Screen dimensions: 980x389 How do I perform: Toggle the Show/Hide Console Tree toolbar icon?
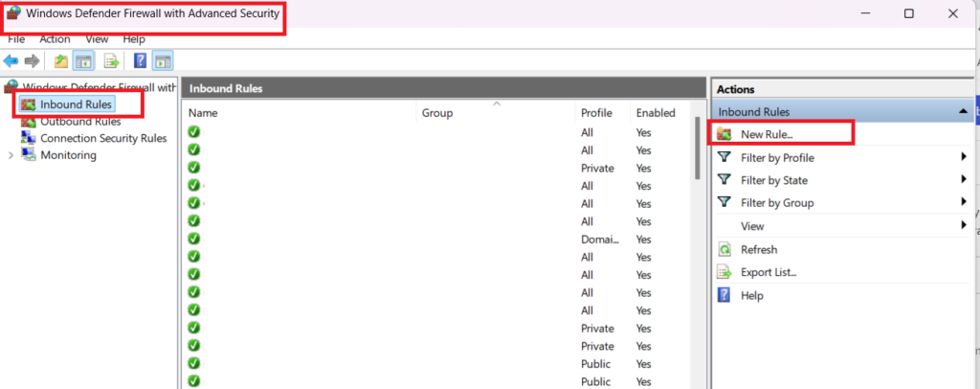(x=82, y=60)
